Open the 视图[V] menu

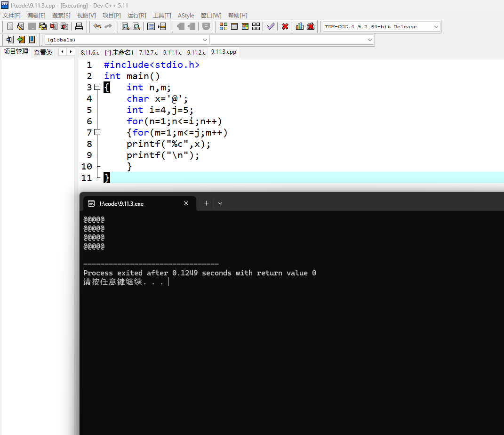tap(87, 16)
